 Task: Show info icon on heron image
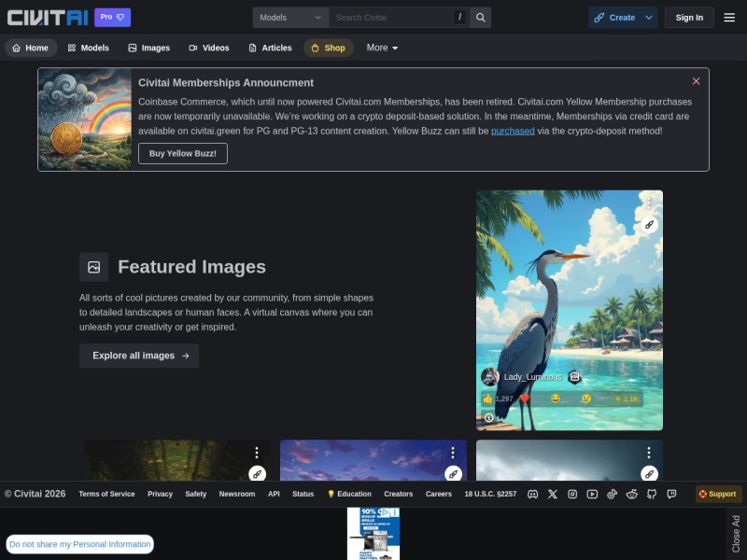pos(488,417)
